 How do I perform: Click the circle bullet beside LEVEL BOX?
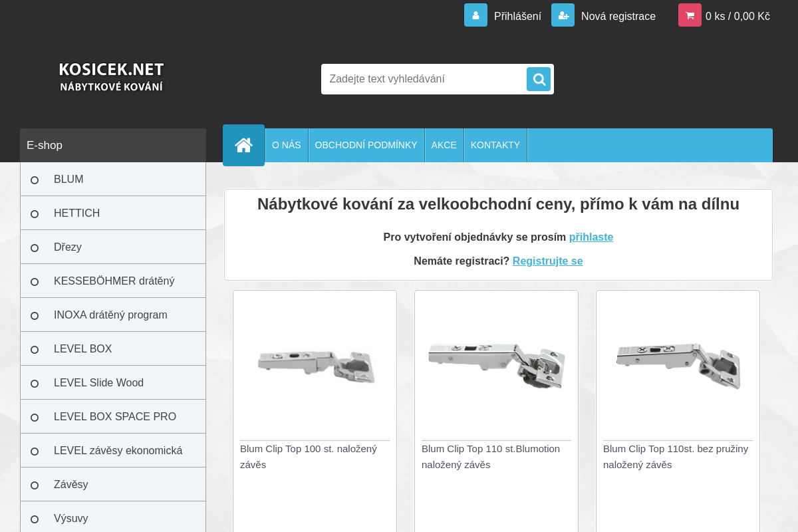click(35, 350)
